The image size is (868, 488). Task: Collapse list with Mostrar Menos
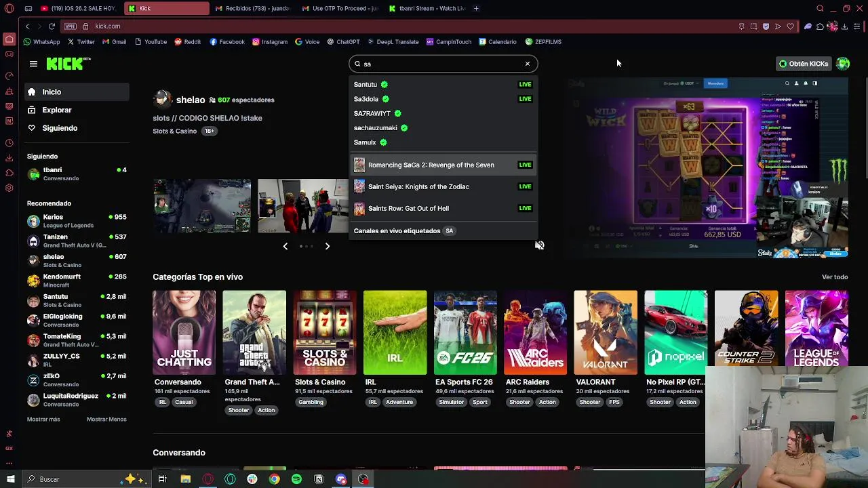tap(106, 420)
